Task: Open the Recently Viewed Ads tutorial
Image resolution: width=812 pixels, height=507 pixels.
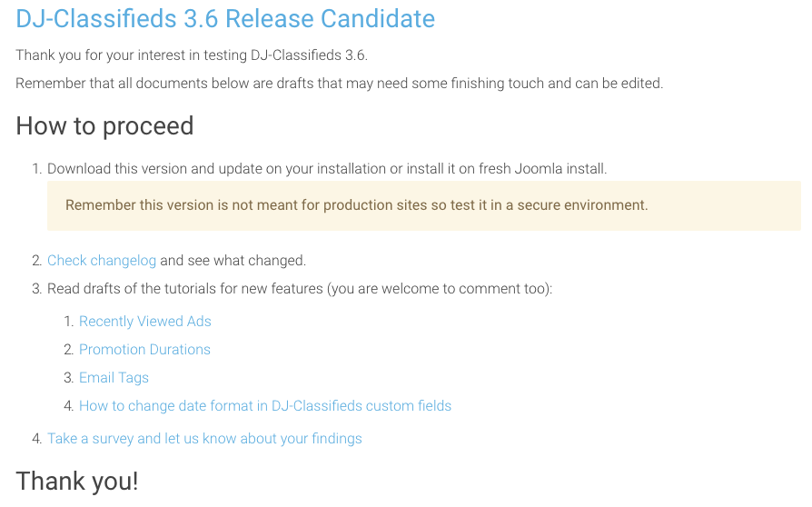Action: [x=145, y=322]
